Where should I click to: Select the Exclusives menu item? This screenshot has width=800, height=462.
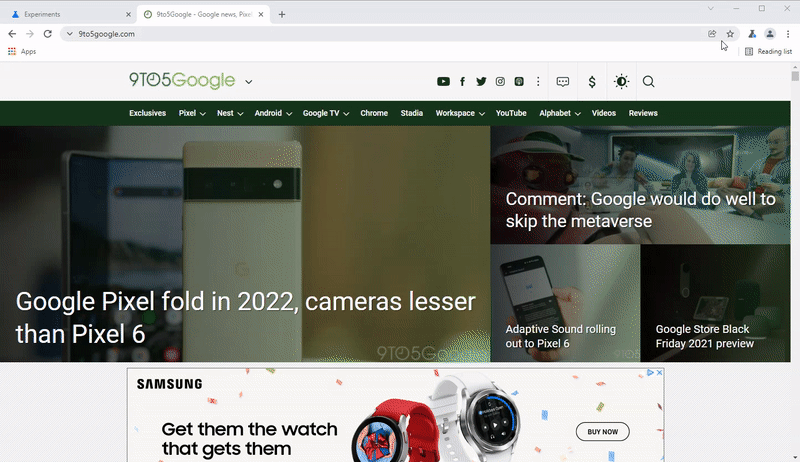pyautogui.click(x=147, y=113)
